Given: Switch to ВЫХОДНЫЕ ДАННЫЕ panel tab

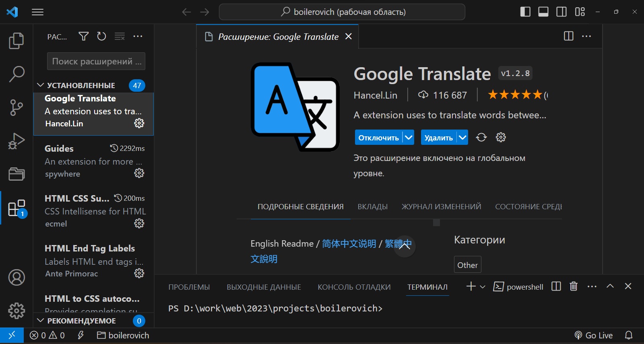Looking at the screenshot, I should click(264, 287).
